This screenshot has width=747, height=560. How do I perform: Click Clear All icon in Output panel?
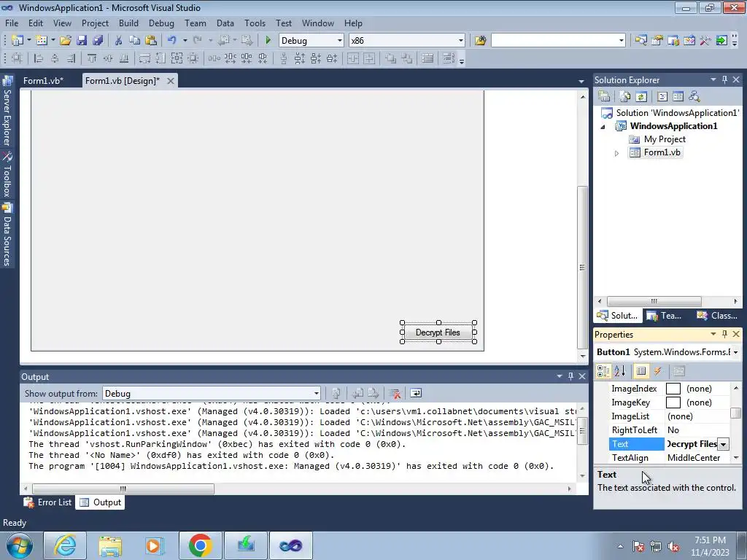click(x=394, y=393)
